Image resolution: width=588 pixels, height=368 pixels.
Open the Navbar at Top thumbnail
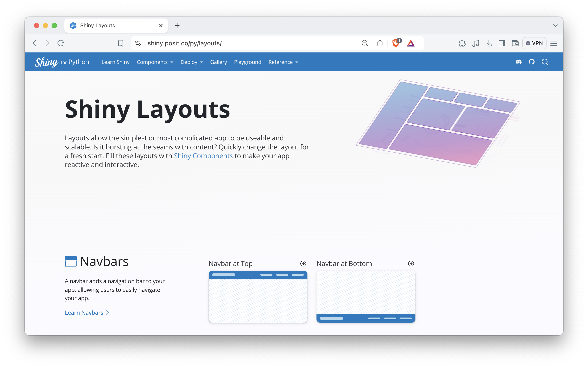[258, 296]
